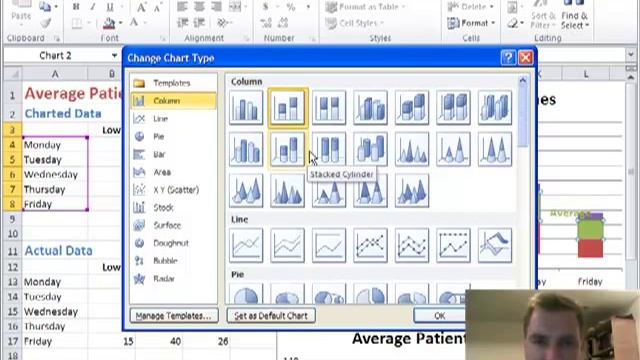Select the Stacked Cone chart
The width and height of the screenshot is (640, 360).
click(x=453, y=149)
